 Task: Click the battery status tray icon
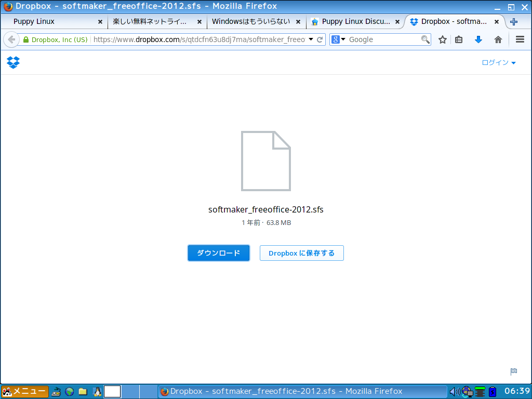(493, 392)
